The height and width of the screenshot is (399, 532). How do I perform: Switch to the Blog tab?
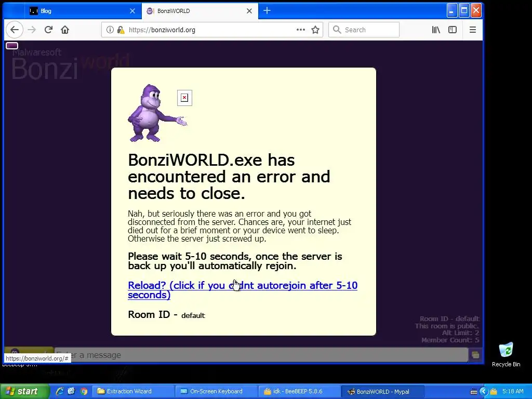click(x=83, y=11)
